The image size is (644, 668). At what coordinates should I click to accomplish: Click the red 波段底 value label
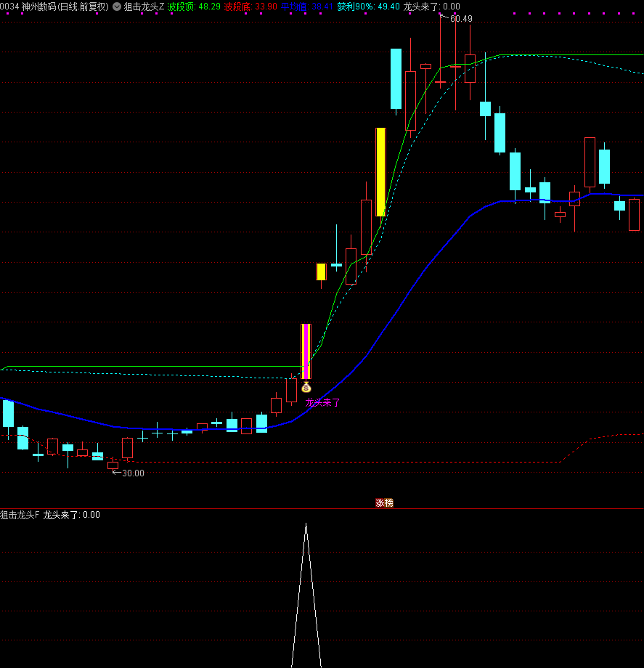[250, 7]
